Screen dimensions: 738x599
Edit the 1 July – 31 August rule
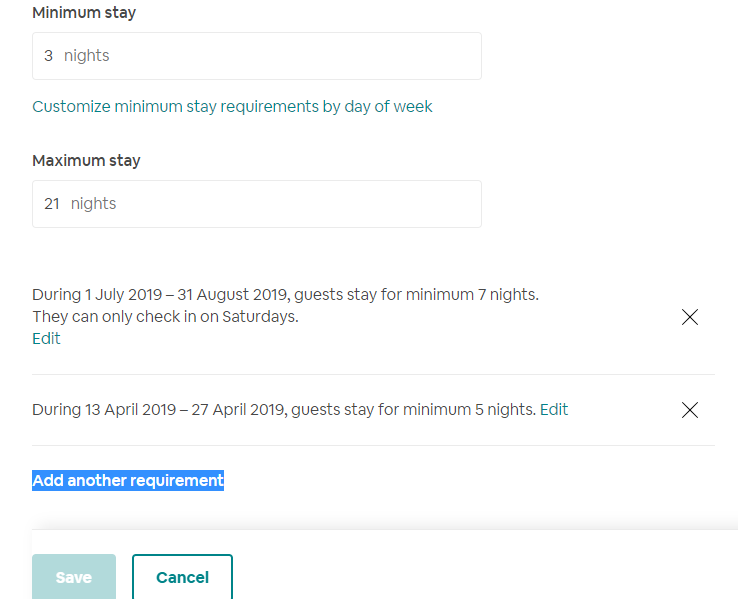tap(46, 339)
